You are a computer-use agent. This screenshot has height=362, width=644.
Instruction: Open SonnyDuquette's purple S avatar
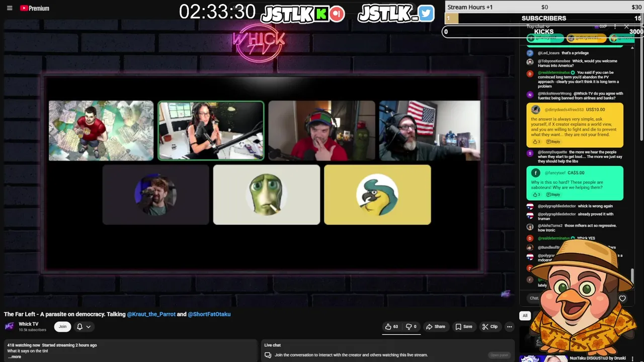coord(530,153)
